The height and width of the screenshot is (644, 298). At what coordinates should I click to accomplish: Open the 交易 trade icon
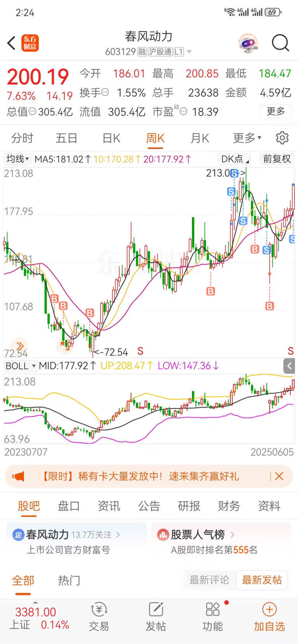(x=99, y=617)
